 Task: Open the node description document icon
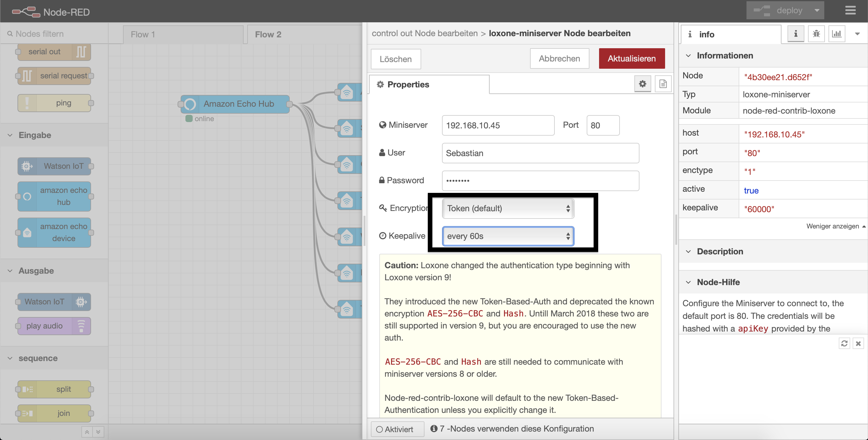pos(662,84)
